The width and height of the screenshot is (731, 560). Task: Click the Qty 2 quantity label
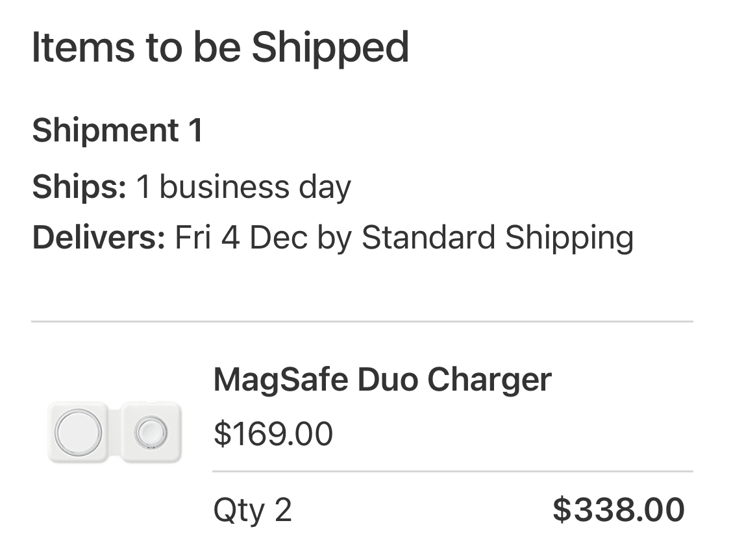pos(253,510)
